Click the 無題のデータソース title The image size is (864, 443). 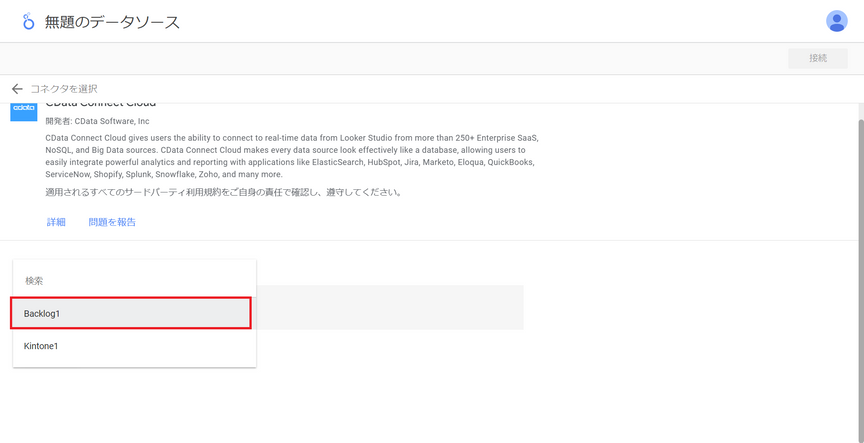tap(112, 22)
